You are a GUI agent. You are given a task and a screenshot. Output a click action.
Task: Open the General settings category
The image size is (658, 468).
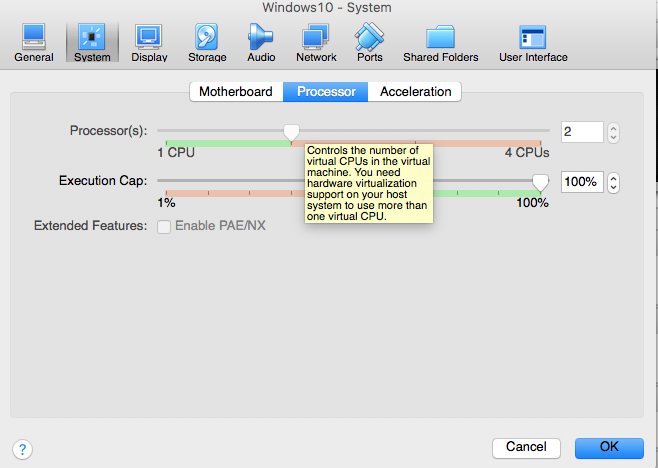point(34,42)
